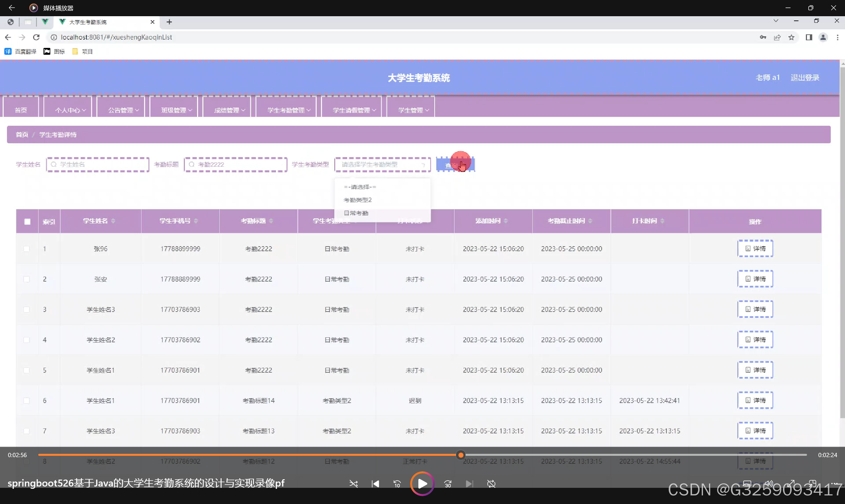Click skip back 10 seconds icon
This screenshot has height=504, width=845.
(x=397, y=484)
